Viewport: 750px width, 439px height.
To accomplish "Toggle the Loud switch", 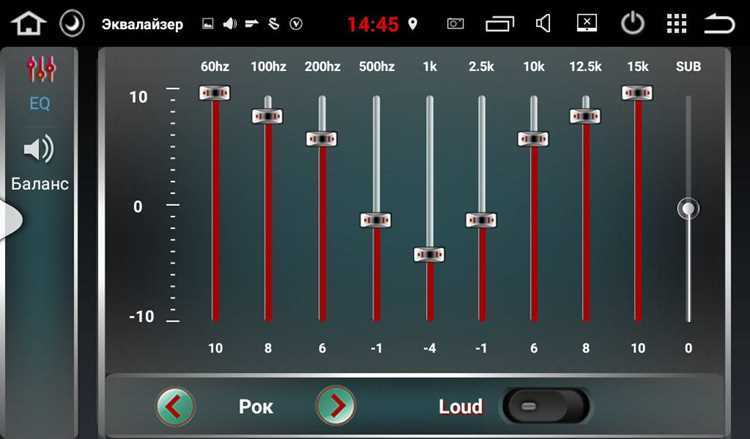I will coord(546,406).
